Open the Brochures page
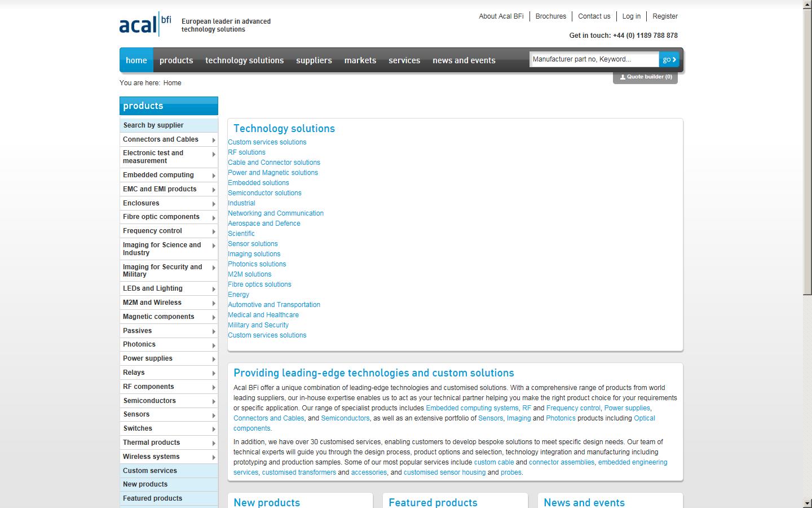This screenshot has width=812, height=508. coord(550,16)
